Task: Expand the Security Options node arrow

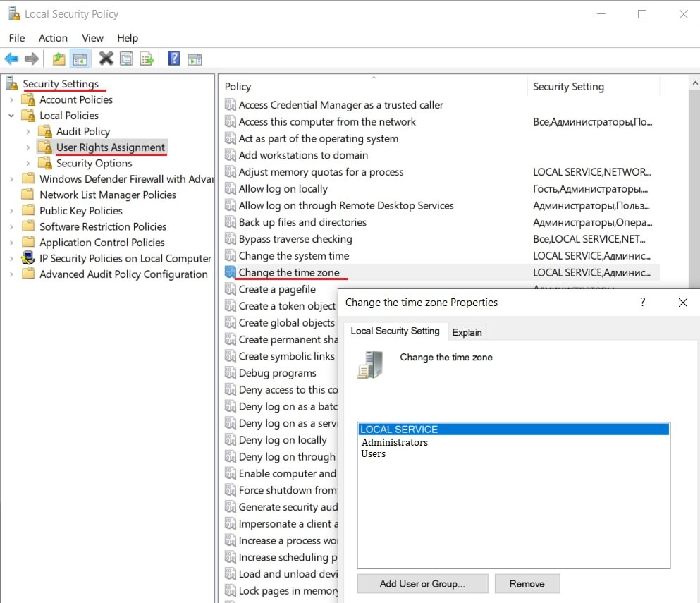Action: (28, 164)
